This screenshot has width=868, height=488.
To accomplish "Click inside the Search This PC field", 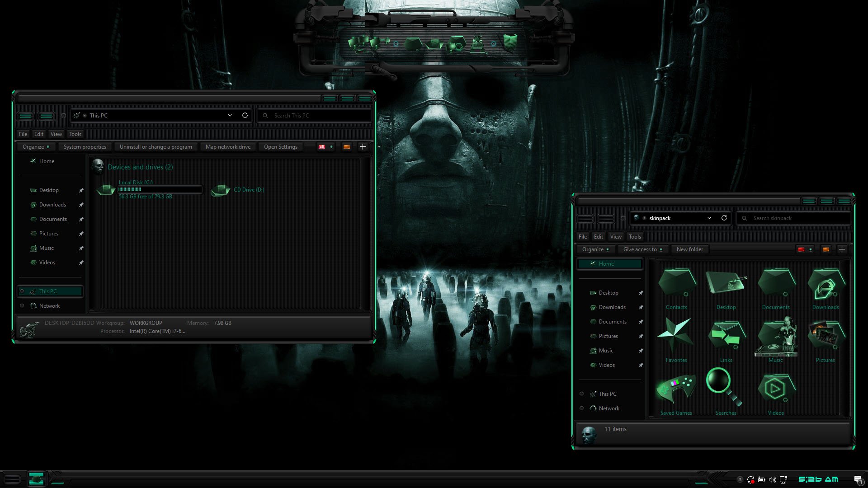I will coord(314,115).
